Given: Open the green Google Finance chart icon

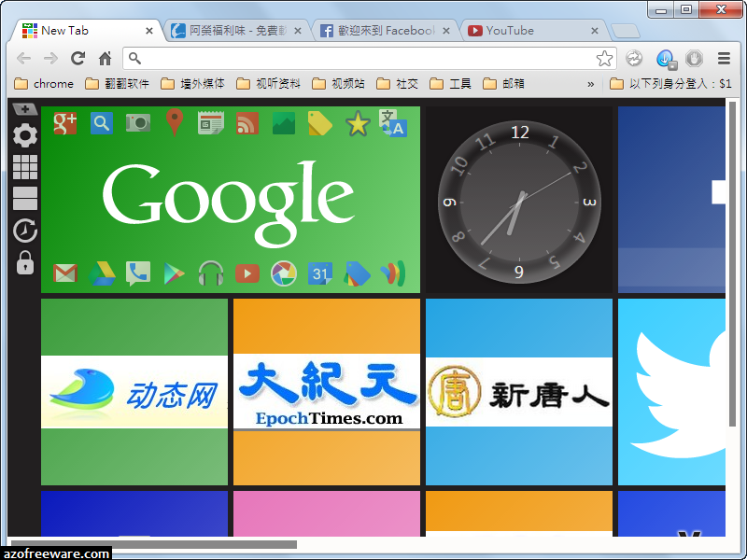Looking at the screenshot, I should pos(284,123).
